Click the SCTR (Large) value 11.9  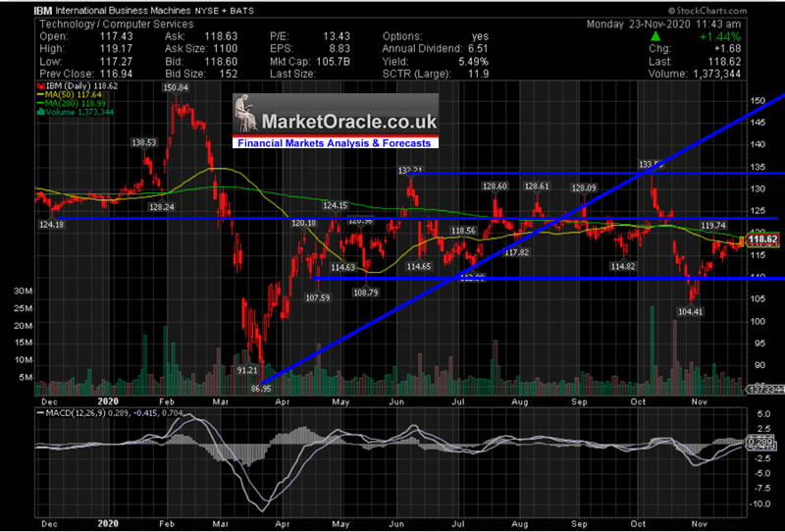(479, 75)
